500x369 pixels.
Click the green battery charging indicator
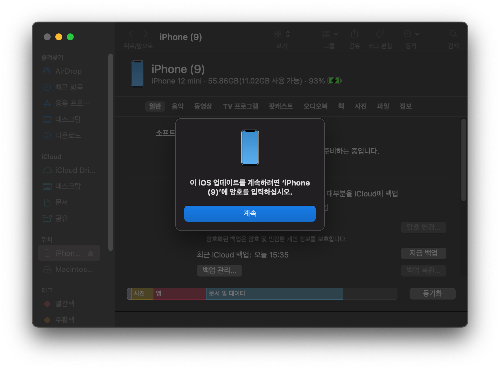pyautogui.click(x=335, y=81)
